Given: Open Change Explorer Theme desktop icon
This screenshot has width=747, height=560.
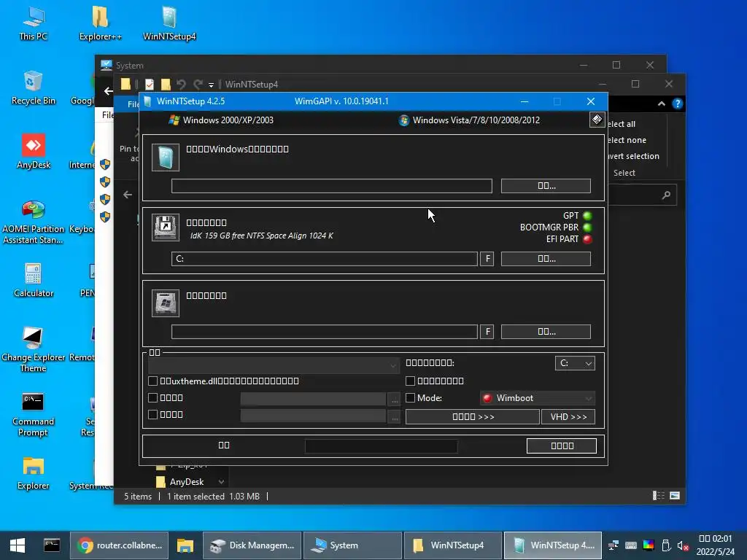Looking at the screenshot, I should [x=34, y=349].
